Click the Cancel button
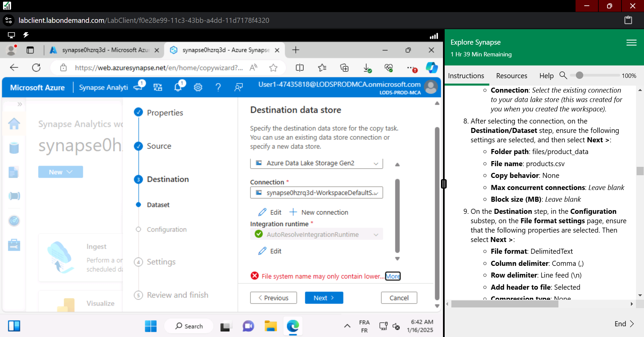 399,298
